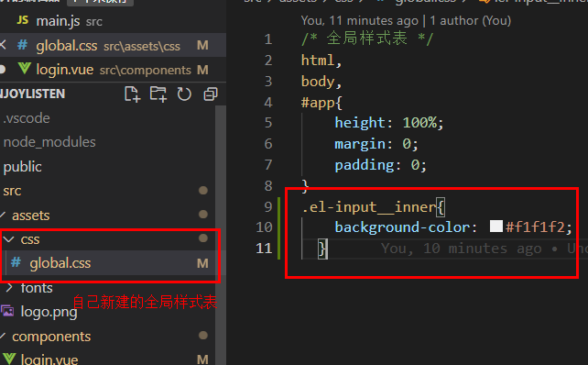Click global.css in the breadcrumb path
The image size is (588, 365).
point(426,2)
